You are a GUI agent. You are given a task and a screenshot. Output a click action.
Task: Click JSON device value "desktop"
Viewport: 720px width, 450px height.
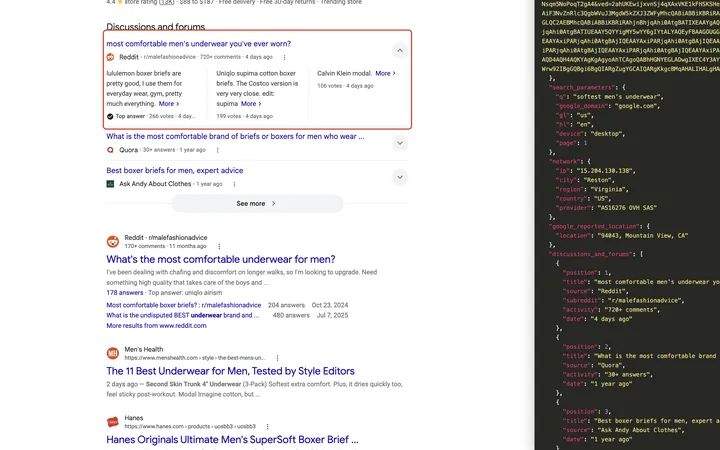606,134
